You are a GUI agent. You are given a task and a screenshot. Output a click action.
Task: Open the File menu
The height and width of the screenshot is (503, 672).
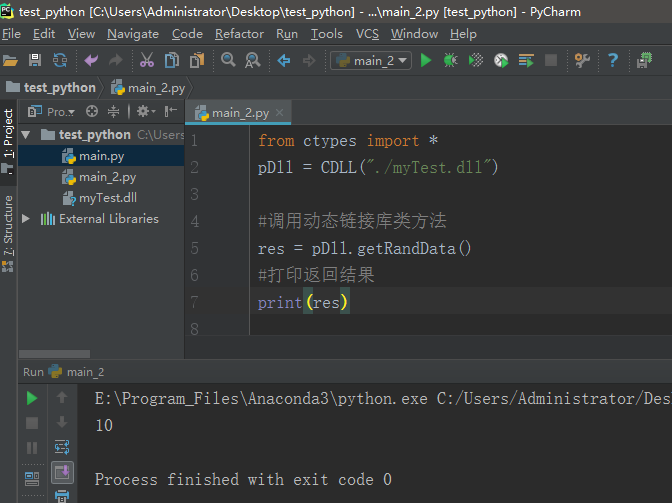[11, 34]
